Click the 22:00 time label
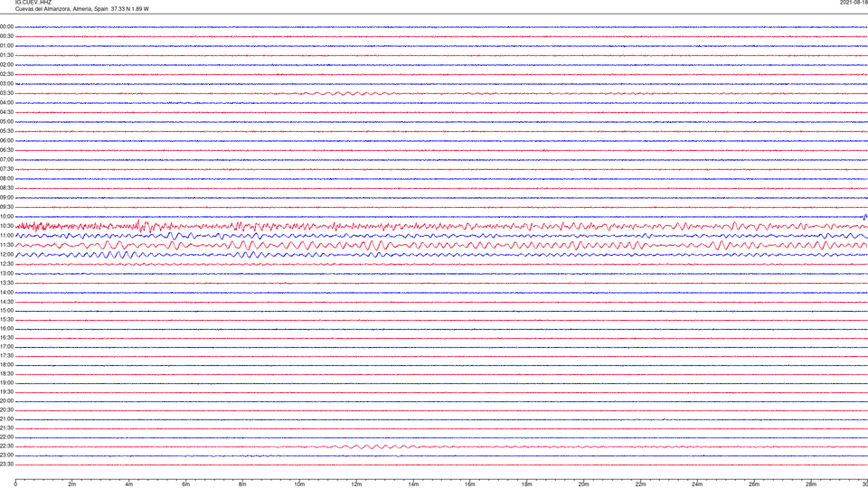Viewport: 868px width, 488px height. [6, 437]
